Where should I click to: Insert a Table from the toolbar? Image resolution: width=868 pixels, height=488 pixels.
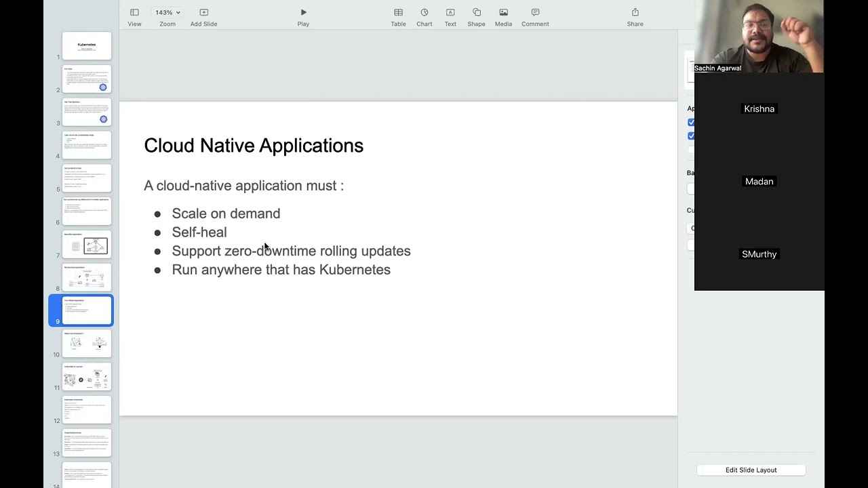(398, 12)
